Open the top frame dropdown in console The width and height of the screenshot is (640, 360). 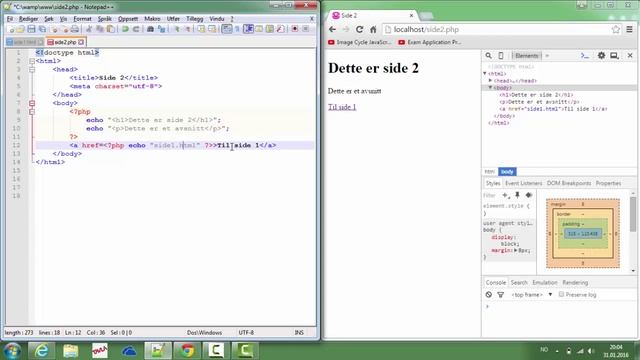pos(531,294)
